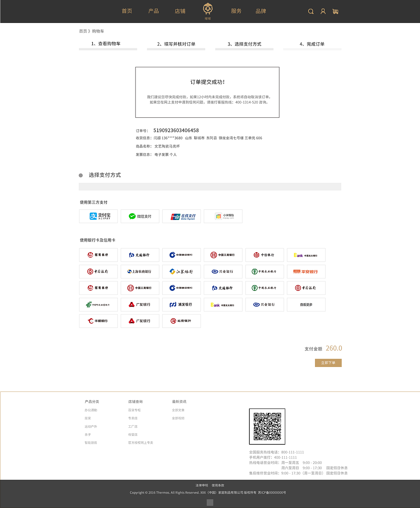This screenshot has width=420, height=508.
Task: Open the 品牌 navigation item
Action: pos(261,11)
